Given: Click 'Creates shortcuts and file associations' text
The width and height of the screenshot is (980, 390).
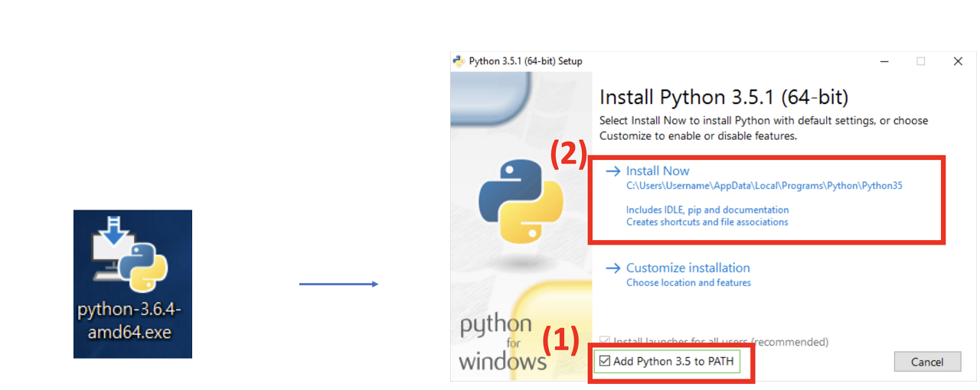Looking at the screenshot, I should click(707, 222).
